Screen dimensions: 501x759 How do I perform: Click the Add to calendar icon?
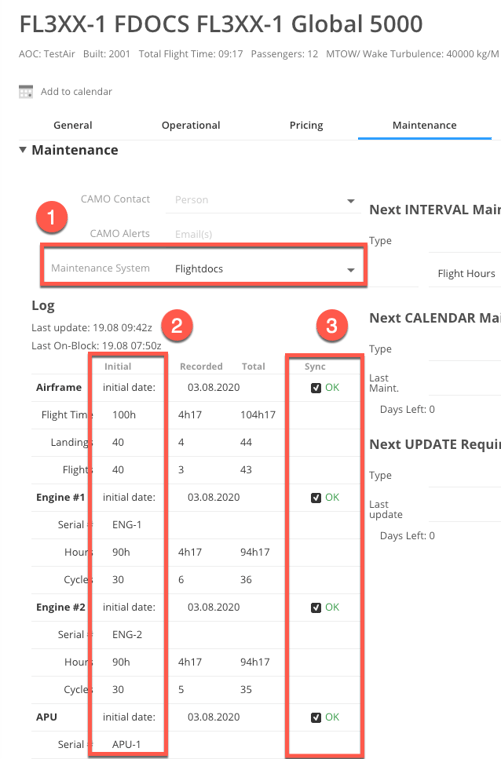26,91
